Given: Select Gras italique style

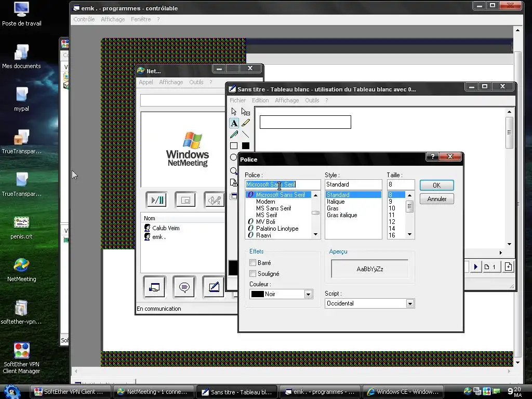Looking at the screenshot, I should 342,215.
